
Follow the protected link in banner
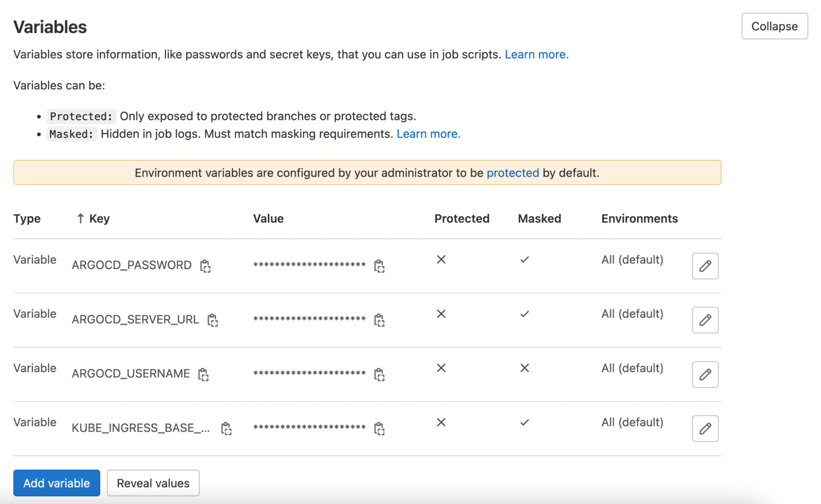(x=513, y=173)
